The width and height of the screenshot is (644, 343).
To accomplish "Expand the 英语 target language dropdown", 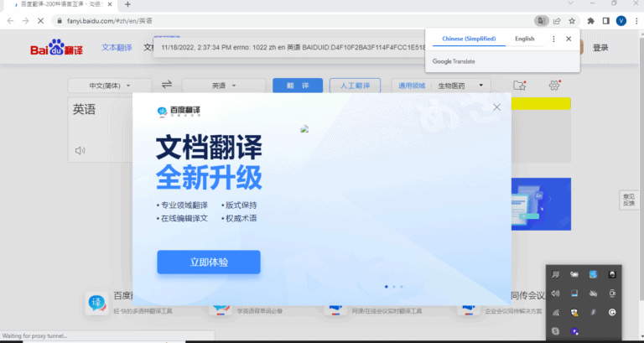I will 224,86.
